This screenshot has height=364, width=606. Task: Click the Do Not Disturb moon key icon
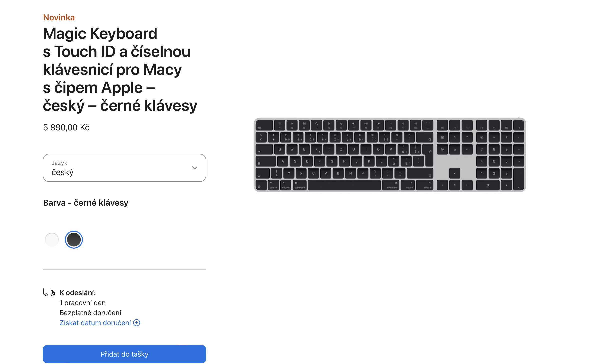coord(341,124)
